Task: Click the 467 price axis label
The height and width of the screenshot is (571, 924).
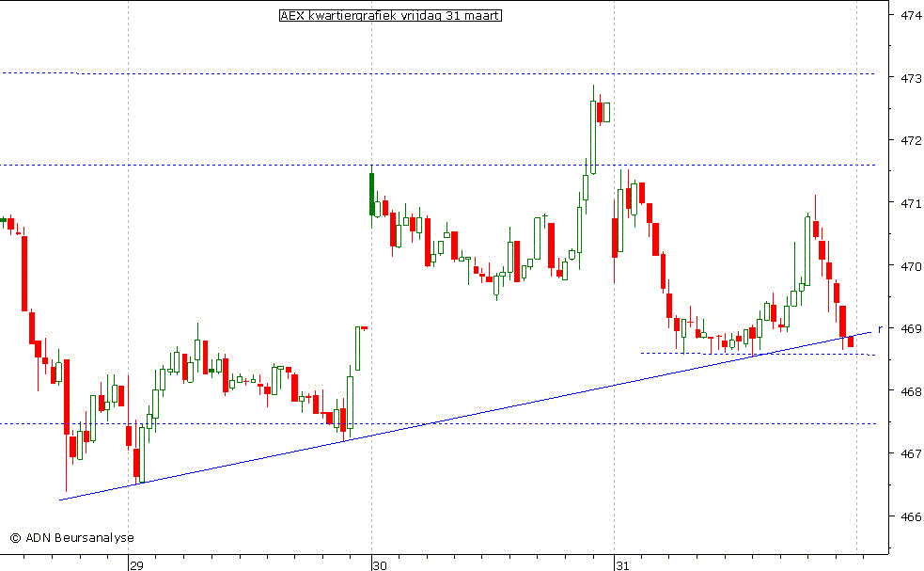Action: (x=911, y=453)
